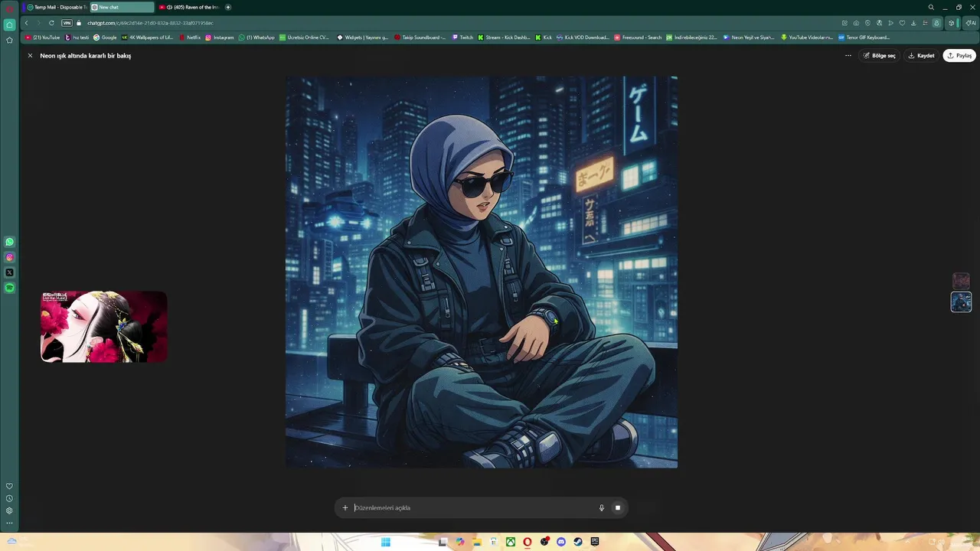Click the heart icon in Opera sidebar bottom
Screen dimensions: 980x551
click(9, 486)
